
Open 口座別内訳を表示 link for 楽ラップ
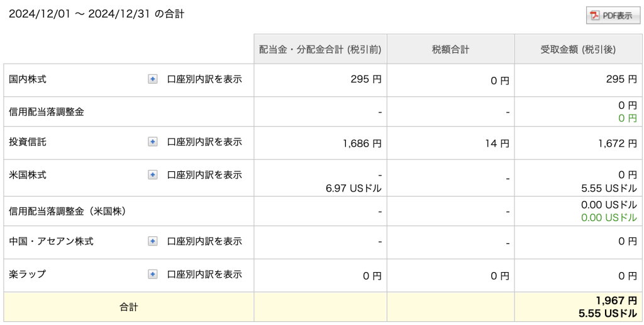click(204, 274)
